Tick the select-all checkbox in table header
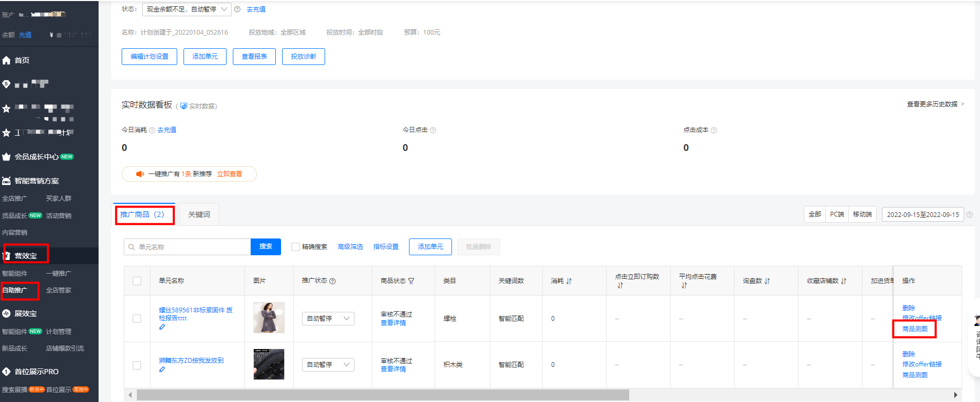 137,281
